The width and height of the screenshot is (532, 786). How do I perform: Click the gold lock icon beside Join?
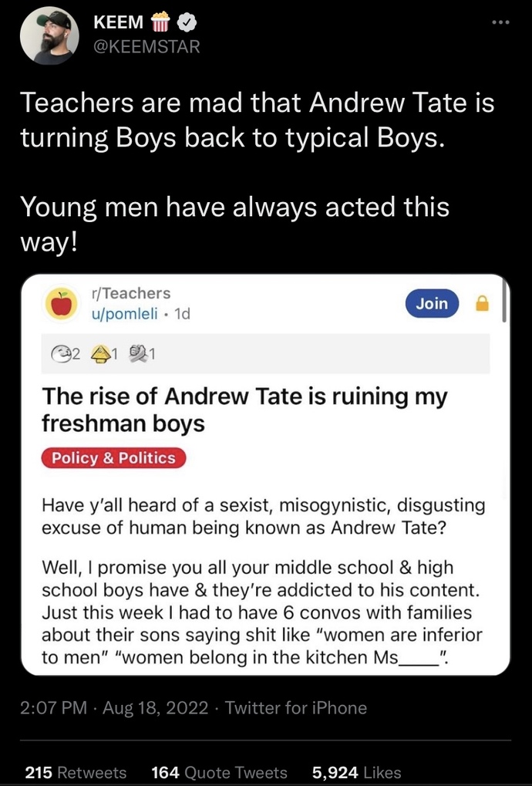click(482, 304)
